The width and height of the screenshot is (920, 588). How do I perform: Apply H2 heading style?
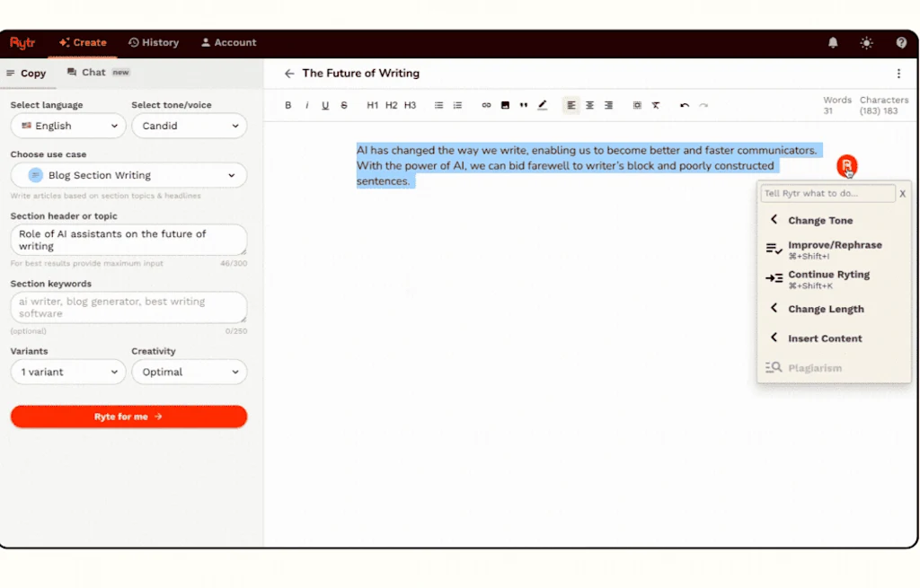pos(392,105)
